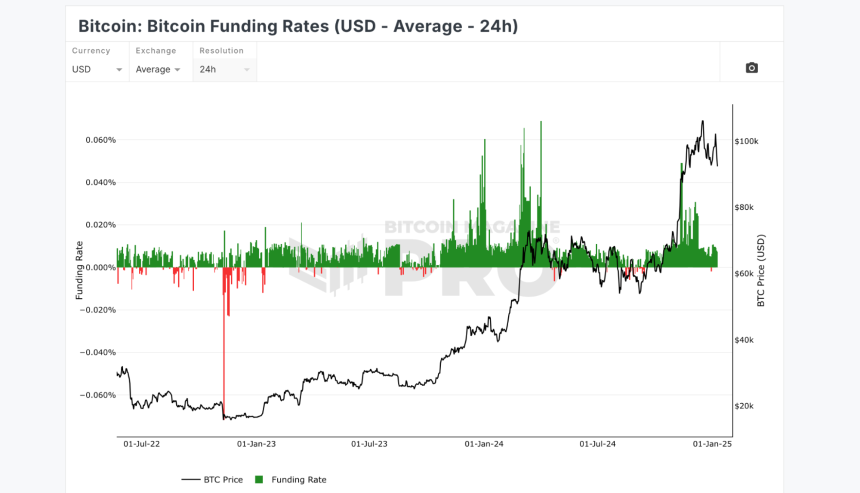Viewport: 860px width, 493px height.
Task: Click the Funding Rate y-axis title
Action: tap(79, 270)
